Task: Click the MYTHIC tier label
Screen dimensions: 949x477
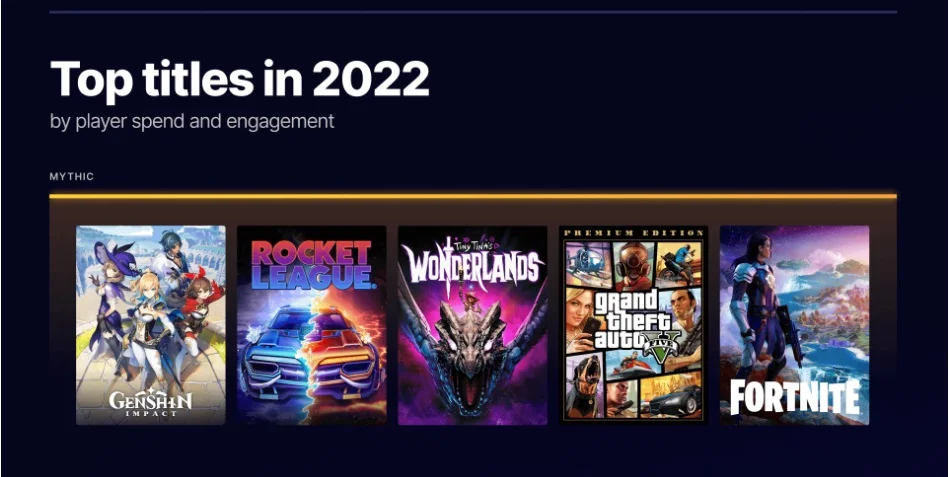Action: coord(71,177)
